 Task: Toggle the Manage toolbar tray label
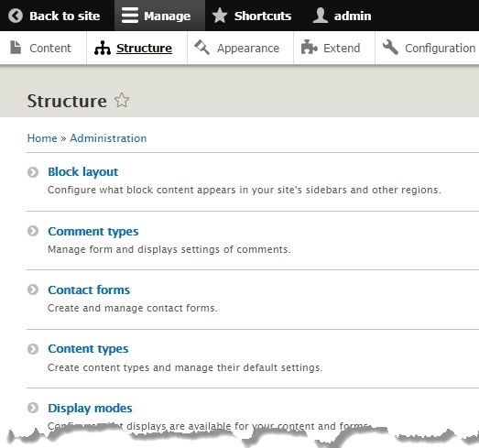pyautogui.click(x=168, y=16)
